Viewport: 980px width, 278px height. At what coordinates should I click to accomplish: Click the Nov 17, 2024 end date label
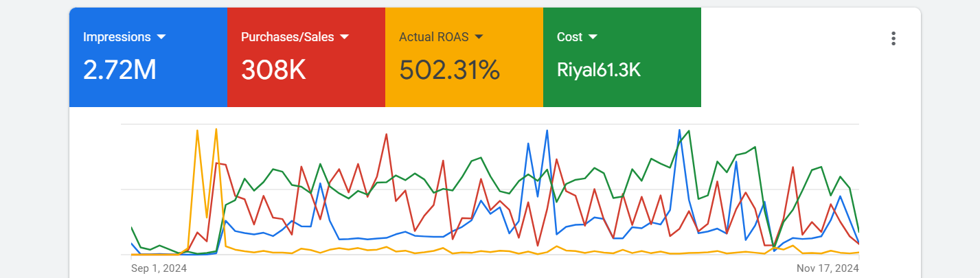tap(828, 268)
